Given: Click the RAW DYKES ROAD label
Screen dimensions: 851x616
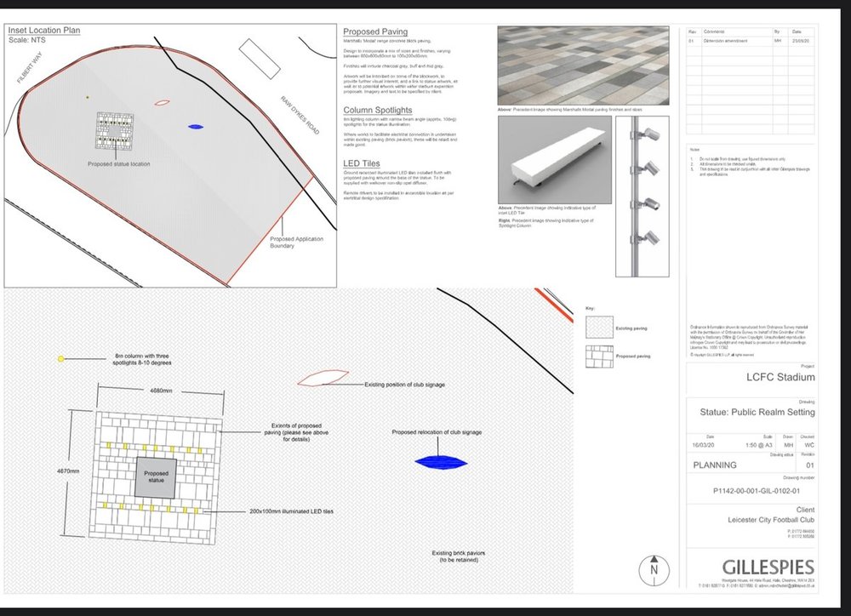Looking at the screenshot, I should click(300, 115).
